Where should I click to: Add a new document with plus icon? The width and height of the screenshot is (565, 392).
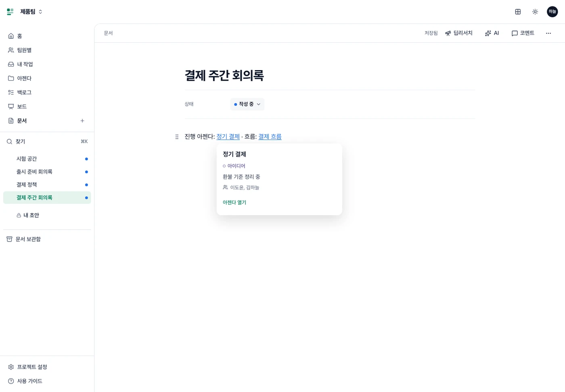tap(82, 121)
